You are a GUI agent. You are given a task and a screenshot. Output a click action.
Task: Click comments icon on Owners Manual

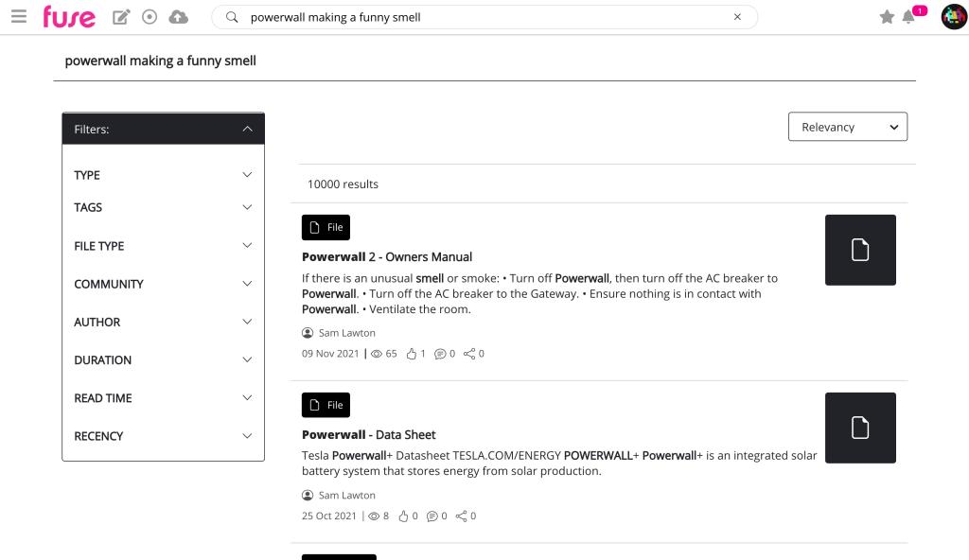pos(440,354)
